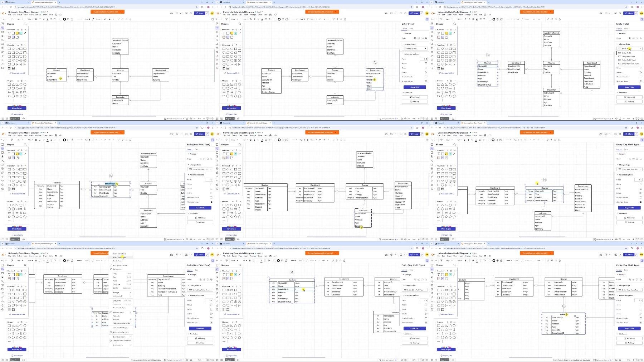Open Change shape combo box in bottom-left frame

click(x=200, y=290)
